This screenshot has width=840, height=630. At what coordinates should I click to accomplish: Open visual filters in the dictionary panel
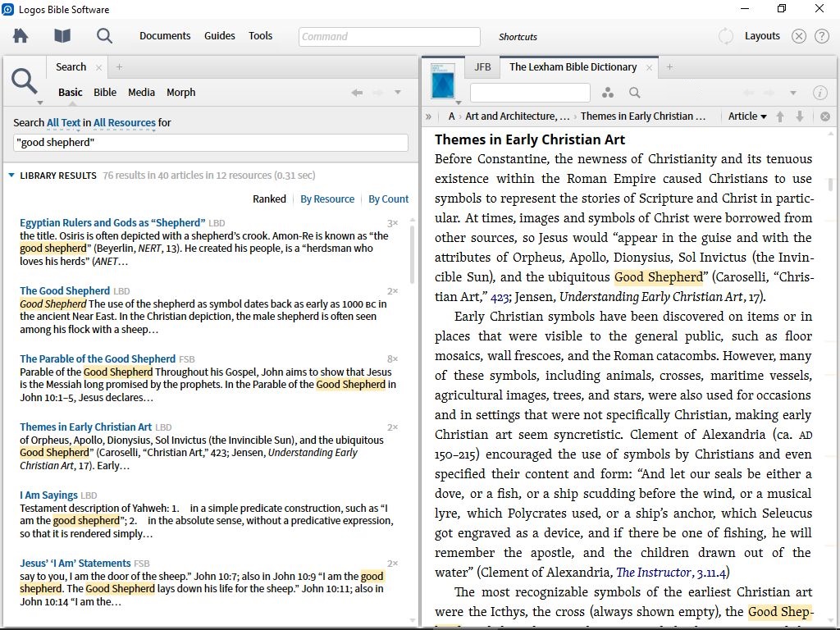click(x=607, y=93)
